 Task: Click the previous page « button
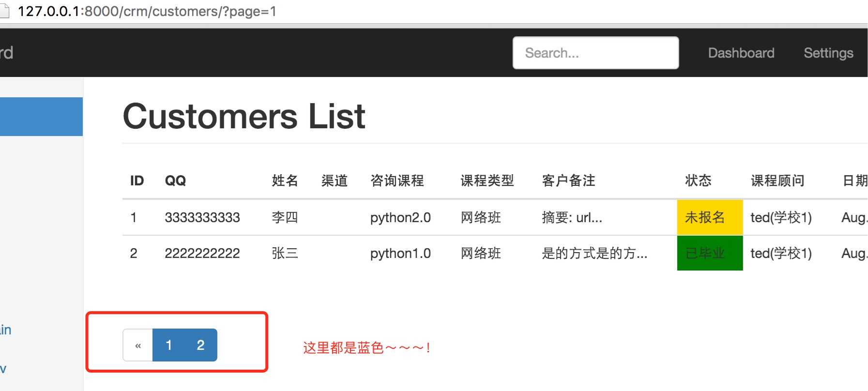[138, 345]
